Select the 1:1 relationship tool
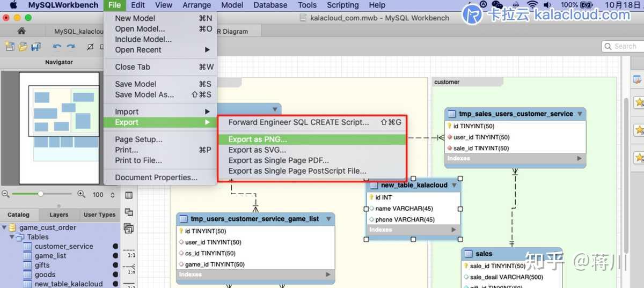 [x=129, y=253]
